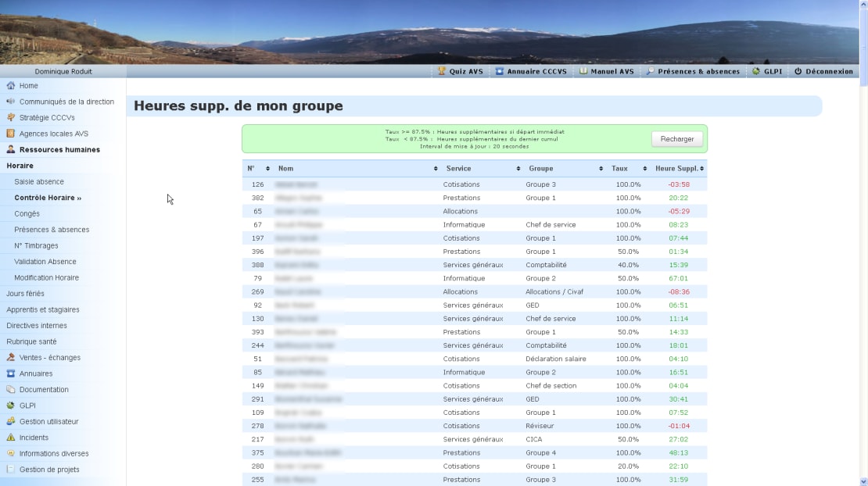Screen dimensions: 868x486
Task: Click the page vertical scrollbar down arrow
Action: tap(863, 481)
